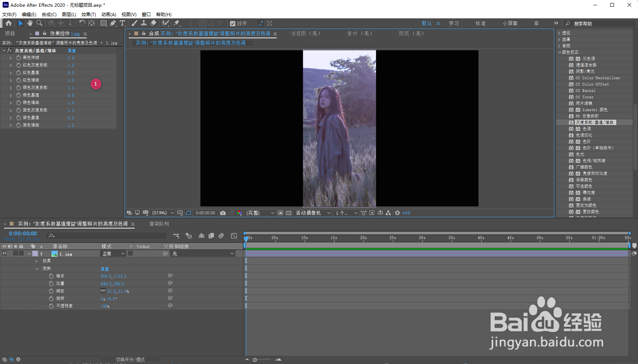
Task: Select the Rectangle shape tool
Action: click(x=104, y=23)
